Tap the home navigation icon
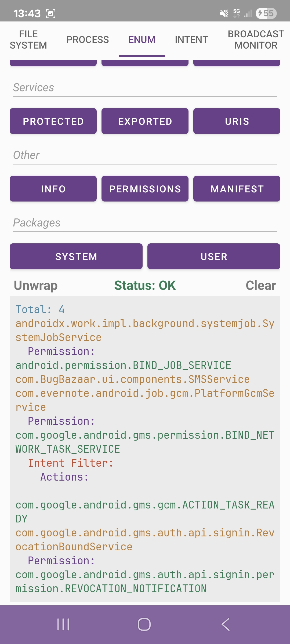The image size is (290, 644). click(x=144, y=624)
